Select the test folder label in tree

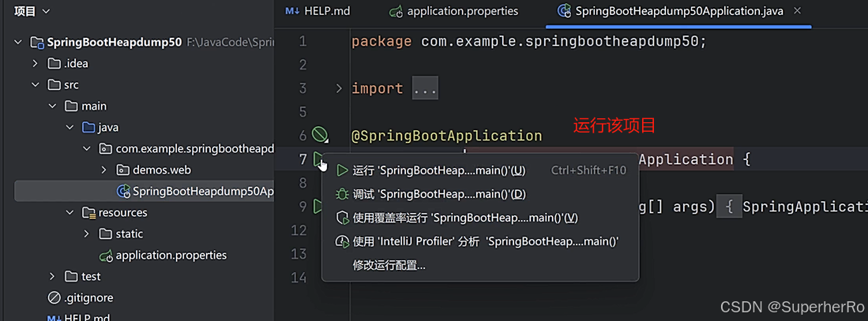coord(91,276)
